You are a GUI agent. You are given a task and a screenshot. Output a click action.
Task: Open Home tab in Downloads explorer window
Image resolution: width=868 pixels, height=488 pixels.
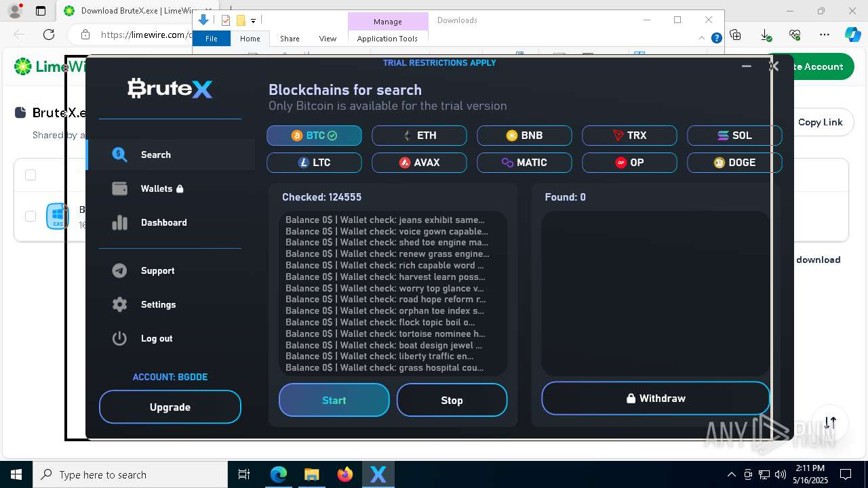(x=250, y=39)
